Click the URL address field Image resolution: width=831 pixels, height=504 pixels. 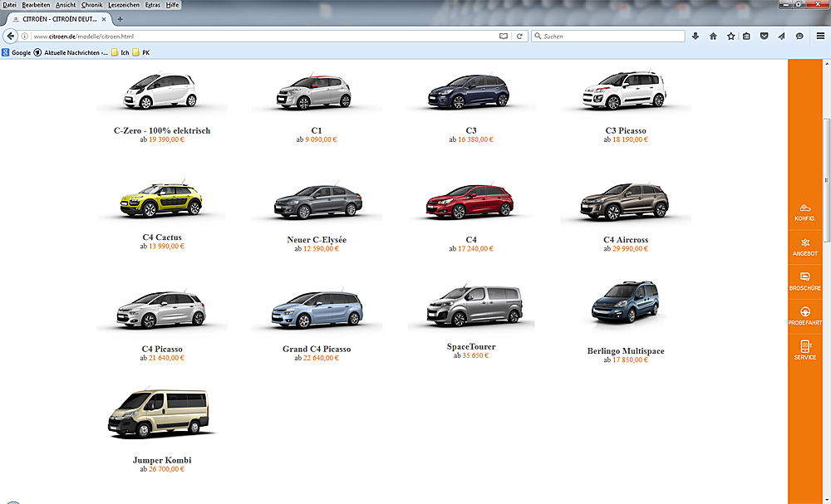pyautogui.click(x=265, y=37)
